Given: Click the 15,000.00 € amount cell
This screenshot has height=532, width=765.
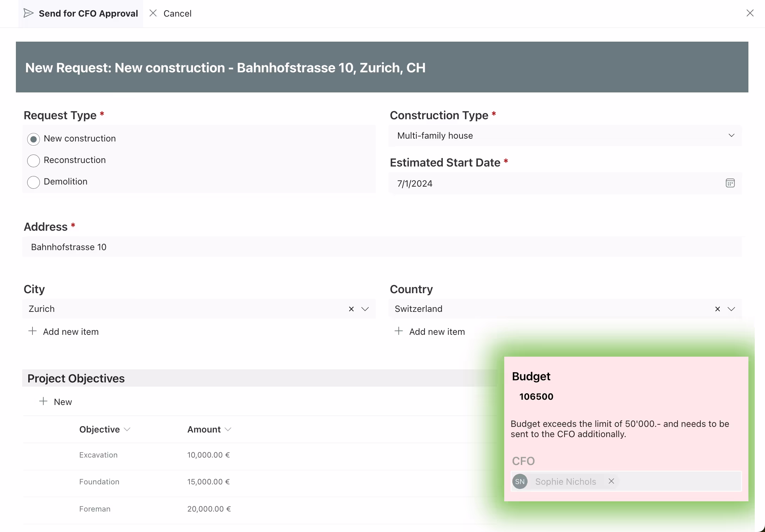Looking at the screenshot, I should tap(209, 482).
